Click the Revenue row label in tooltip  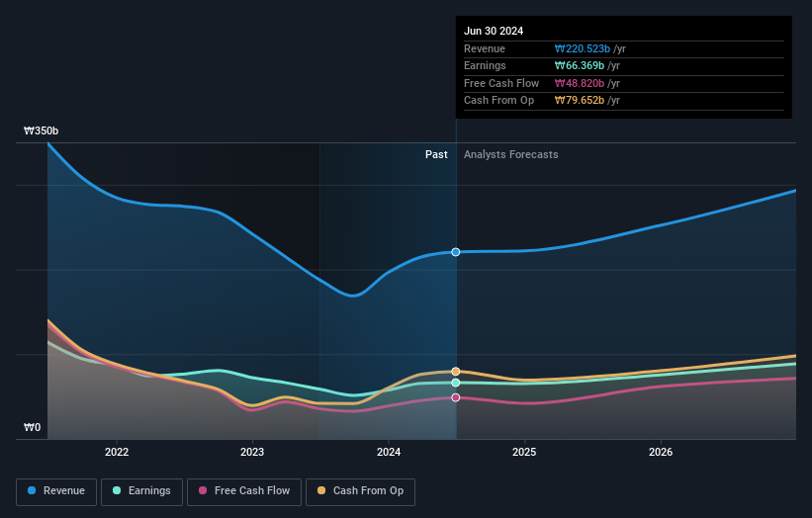click(485, 48)
